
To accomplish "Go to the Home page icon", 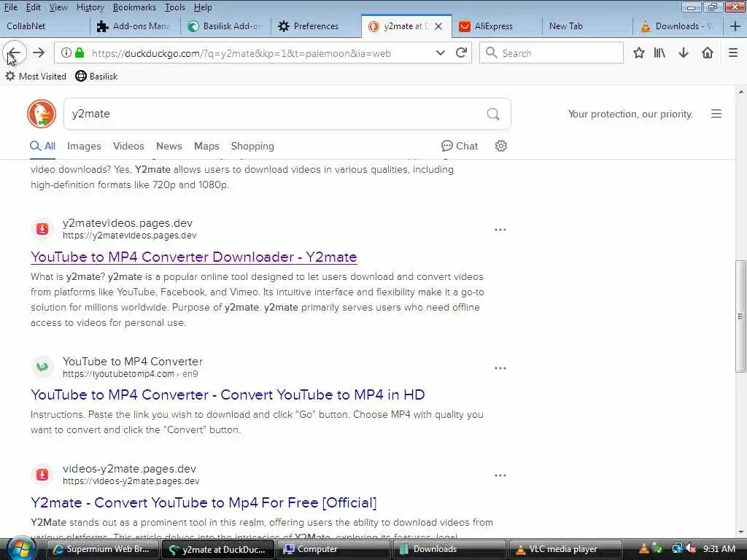I will click(x=708, y=52).
